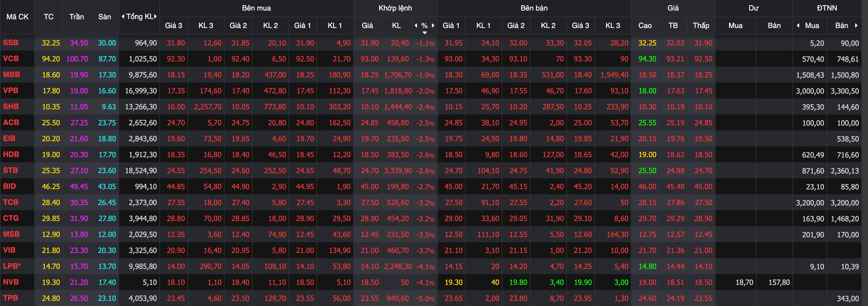Open NVB stock symbol

pyautogui.click(x=11, y=282)
